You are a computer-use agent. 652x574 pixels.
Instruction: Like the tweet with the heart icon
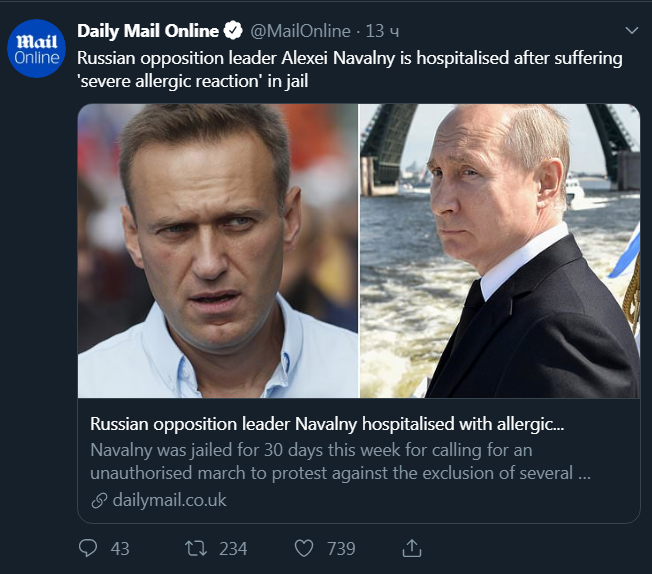click(x=305, y=548)
